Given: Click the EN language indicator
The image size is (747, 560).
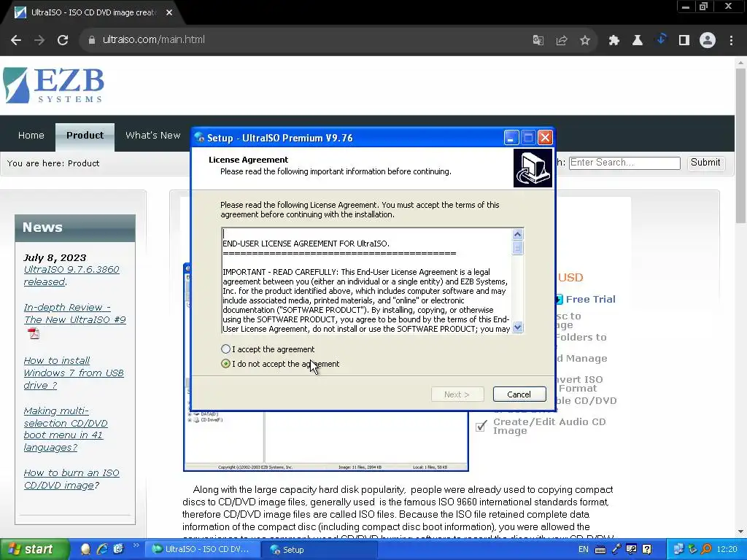Looking at the screenshot, I should pos(584,550).
